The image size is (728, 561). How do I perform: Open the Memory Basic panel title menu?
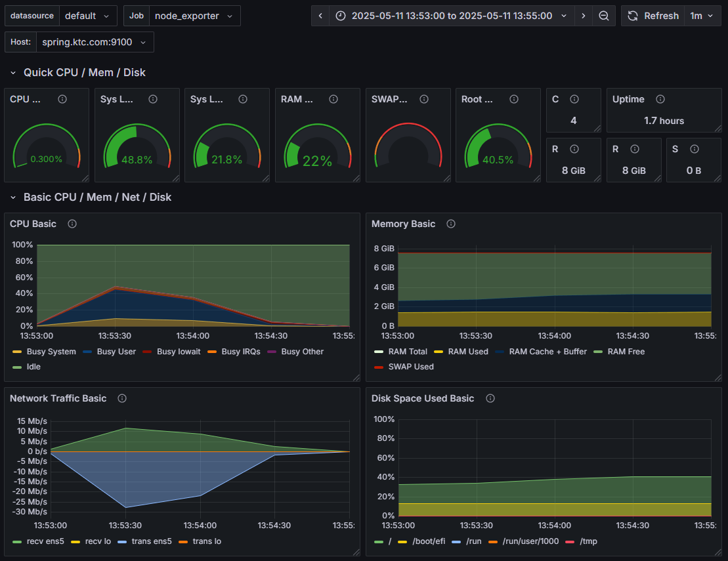click(x=403, y=224)
